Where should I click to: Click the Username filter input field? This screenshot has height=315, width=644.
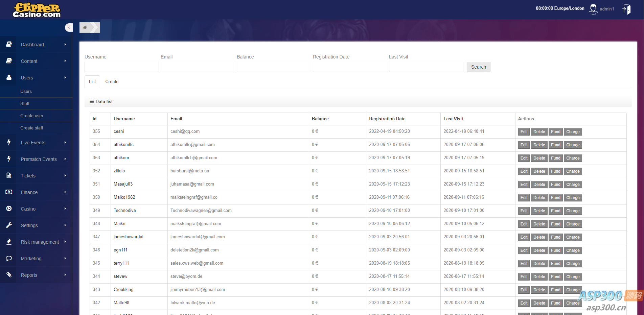121,67
